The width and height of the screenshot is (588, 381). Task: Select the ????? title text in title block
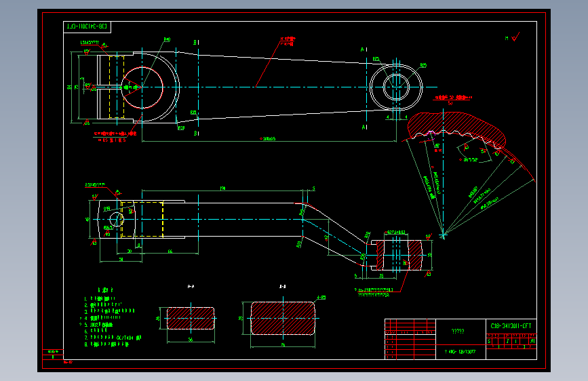click(x=458, y=331)
